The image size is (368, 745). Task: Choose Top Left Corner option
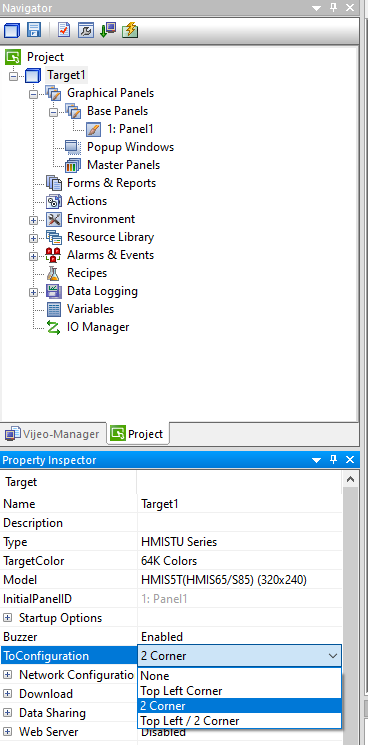tap(239, 690)
